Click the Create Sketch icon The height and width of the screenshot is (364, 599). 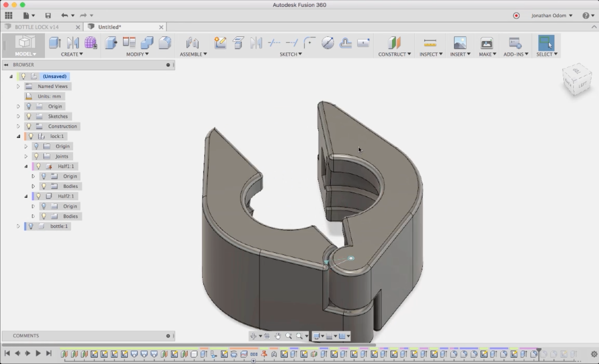220,43
